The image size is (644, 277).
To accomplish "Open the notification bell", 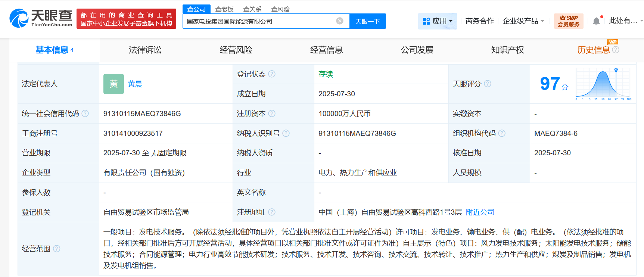I will pos(596,21).
